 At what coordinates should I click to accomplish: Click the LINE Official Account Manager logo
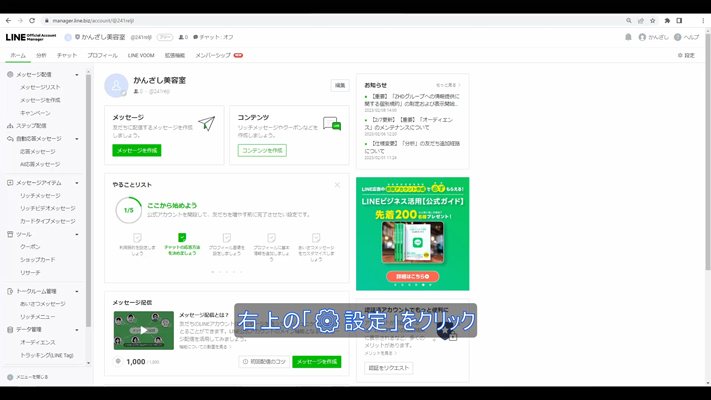click(31, 37)
